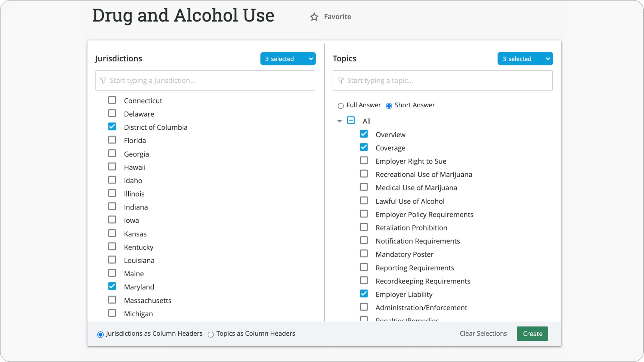The height and width of the screenshot is (362, 644).
Task: Uncheck District of Columbia
Action: point(112,126)
